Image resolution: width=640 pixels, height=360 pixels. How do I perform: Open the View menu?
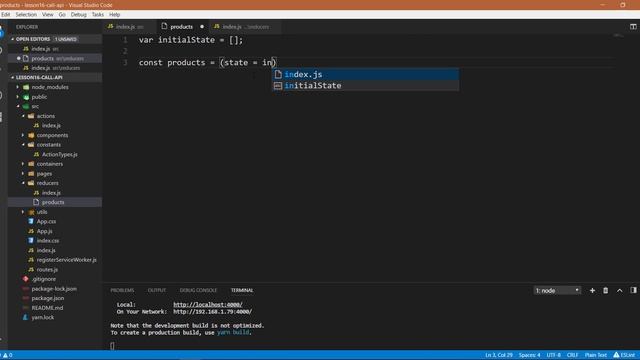47,14
